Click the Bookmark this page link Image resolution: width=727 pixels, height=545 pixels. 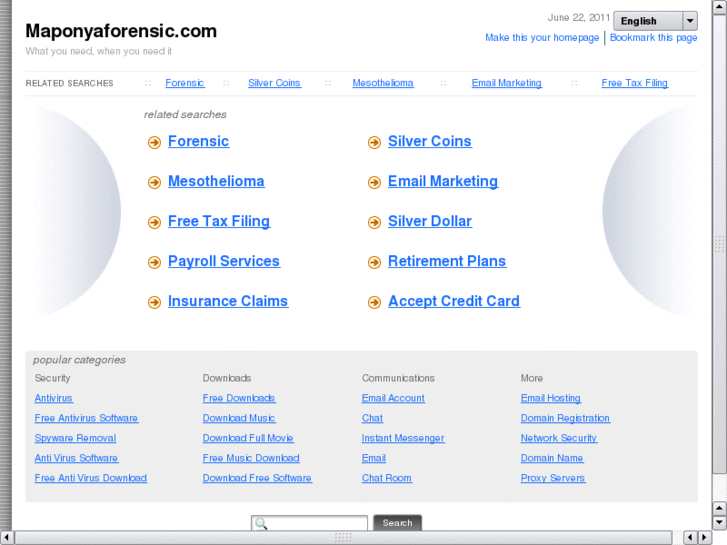(x=653, y=38)
